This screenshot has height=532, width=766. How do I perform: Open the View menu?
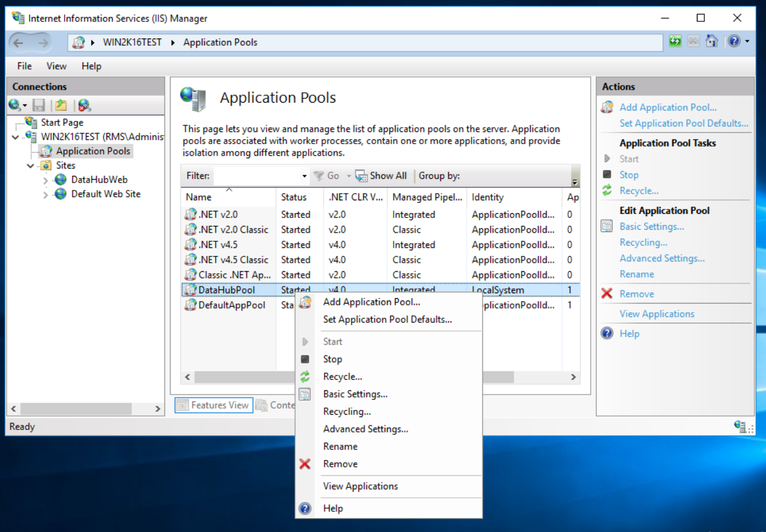coord(56,66)
